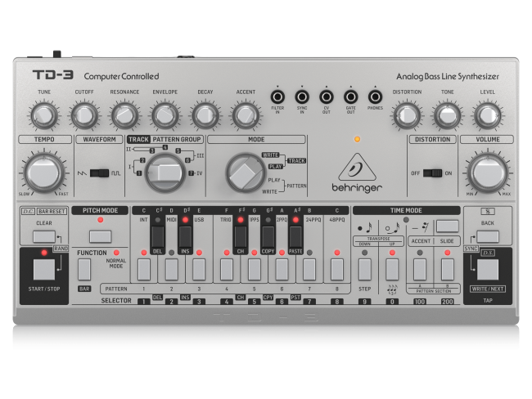Push the BACK button

488,236
